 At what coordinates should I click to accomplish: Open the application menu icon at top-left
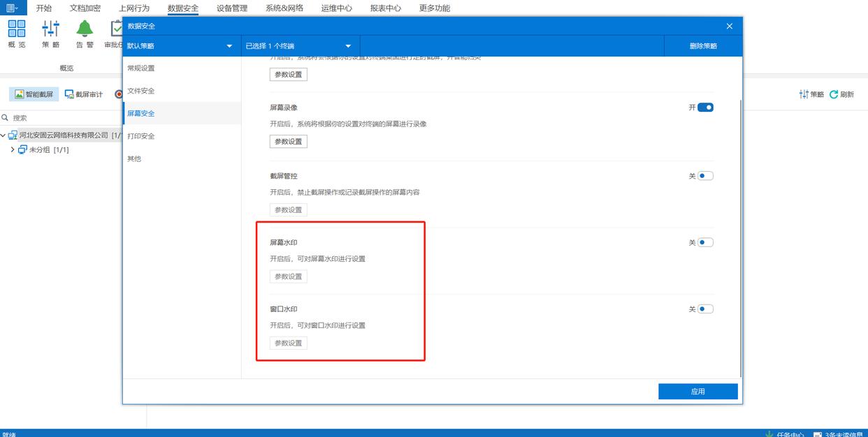click(12, 8)
